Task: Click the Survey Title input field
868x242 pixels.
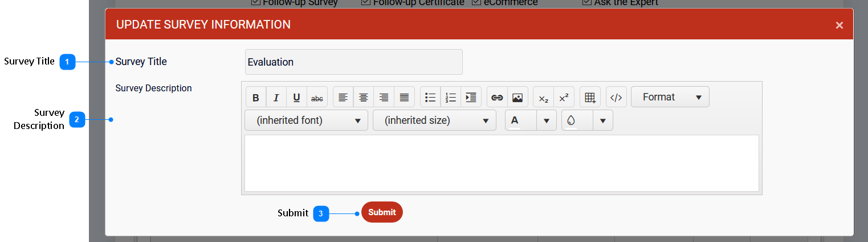Action: click(353, 62)
